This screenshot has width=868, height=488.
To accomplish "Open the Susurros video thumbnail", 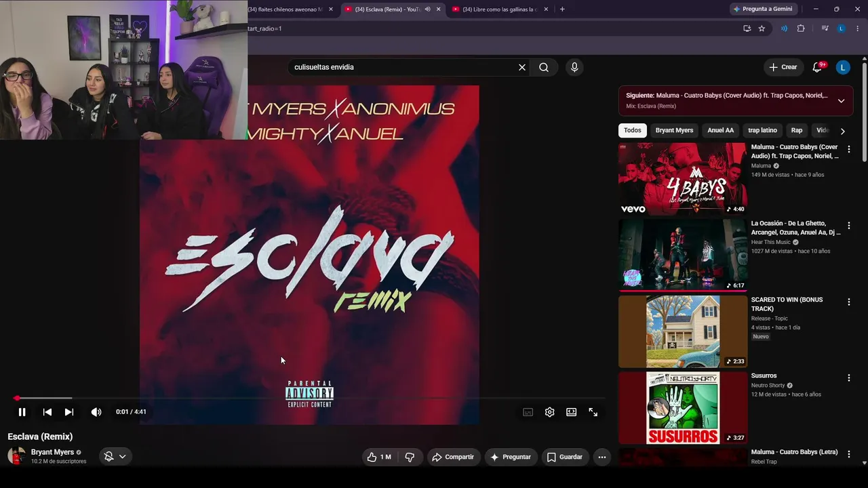I will click(683, 407).
